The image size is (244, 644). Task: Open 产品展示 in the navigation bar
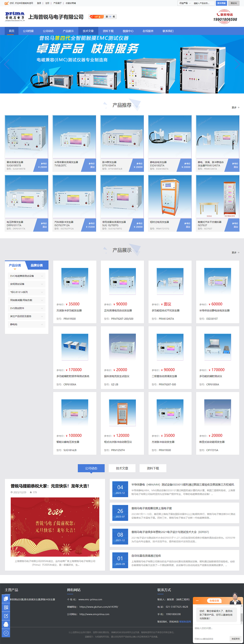tap(68, 31)
